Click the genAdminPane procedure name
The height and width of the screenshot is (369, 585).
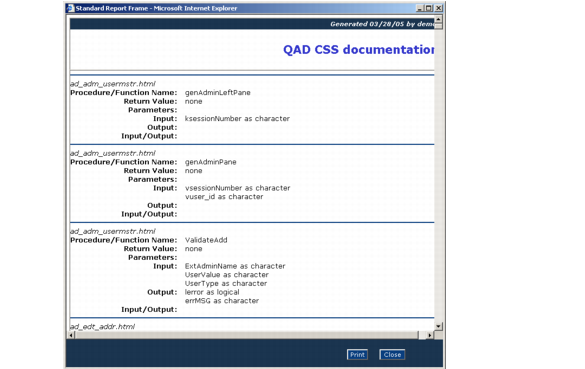(x=210, y=162)
